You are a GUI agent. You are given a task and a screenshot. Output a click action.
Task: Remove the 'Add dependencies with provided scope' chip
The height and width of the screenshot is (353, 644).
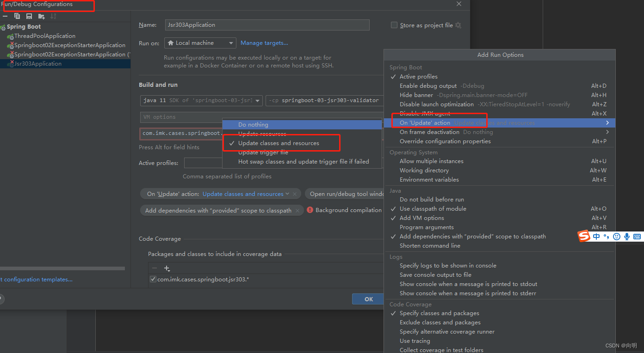click(x=297, y=211)
